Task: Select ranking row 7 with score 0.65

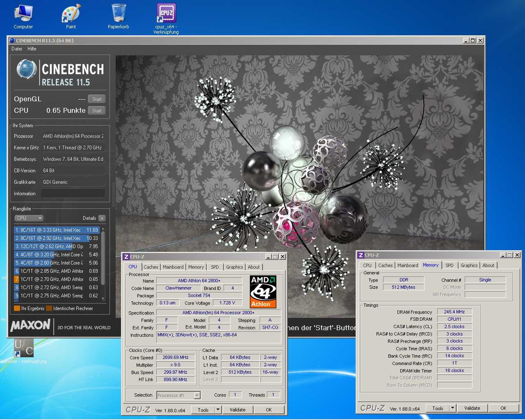Action: [x=57, y=279]
